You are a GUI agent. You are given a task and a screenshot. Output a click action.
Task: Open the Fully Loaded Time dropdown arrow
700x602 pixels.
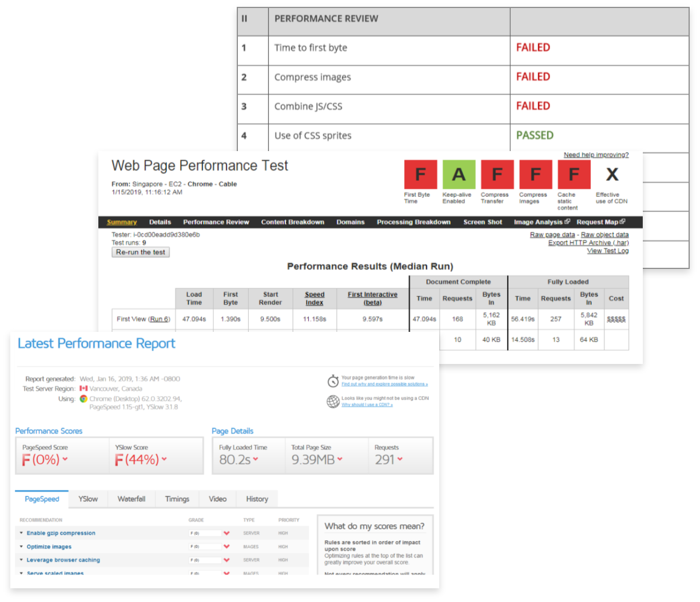tap(255, 459)
